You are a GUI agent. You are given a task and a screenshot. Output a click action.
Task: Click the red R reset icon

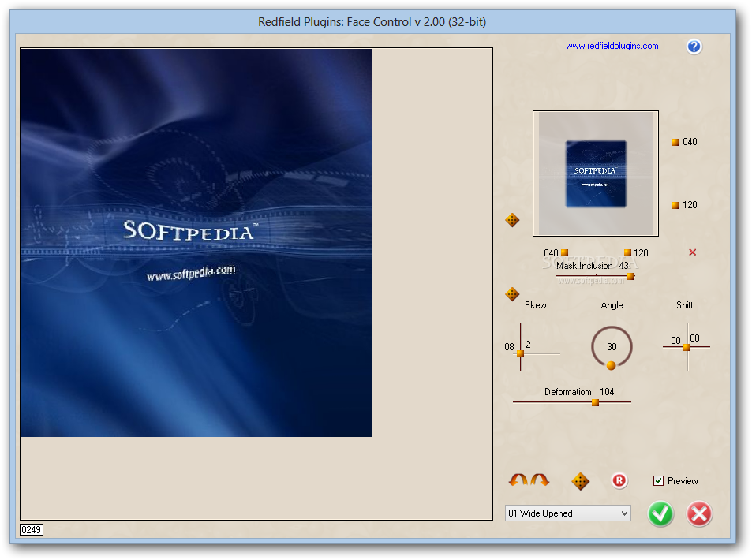point(619,480)
